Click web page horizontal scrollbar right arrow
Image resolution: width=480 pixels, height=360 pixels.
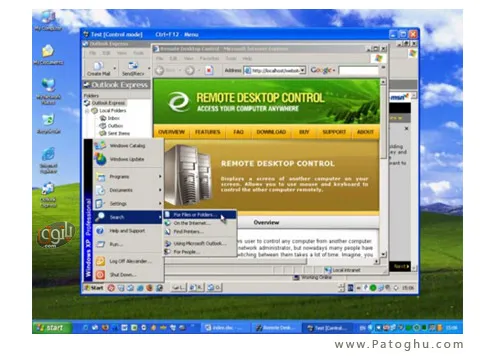(x=376, y=262)
